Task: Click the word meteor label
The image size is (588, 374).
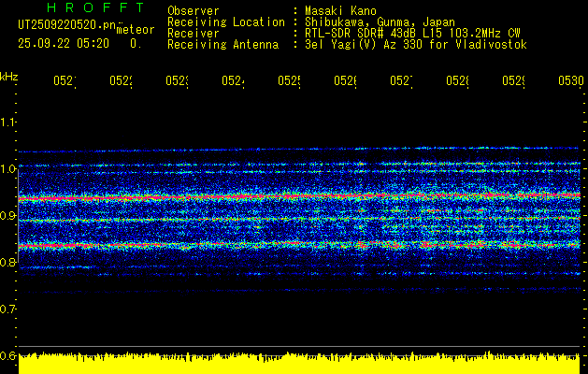Action: click(136, 30)
